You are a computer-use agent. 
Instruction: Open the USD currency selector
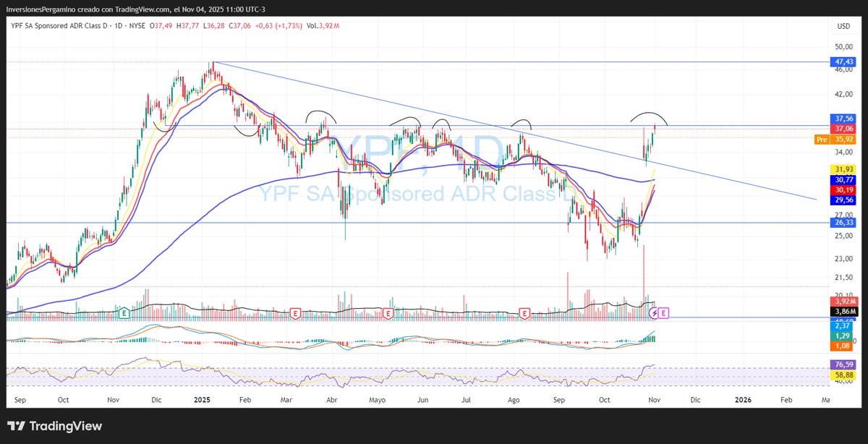843,26
